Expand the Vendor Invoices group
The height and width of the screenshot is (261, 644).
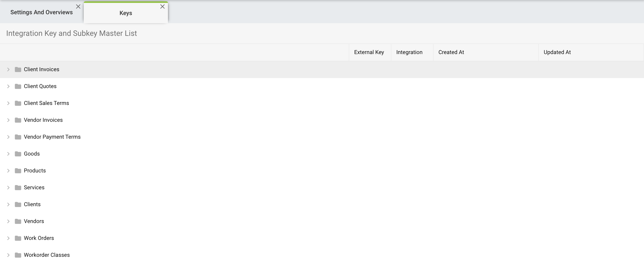[8, 120]
